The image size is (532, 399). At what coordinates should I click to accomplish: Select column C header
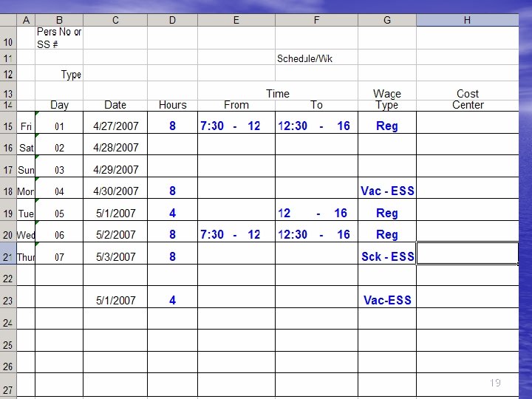(115, 20)
